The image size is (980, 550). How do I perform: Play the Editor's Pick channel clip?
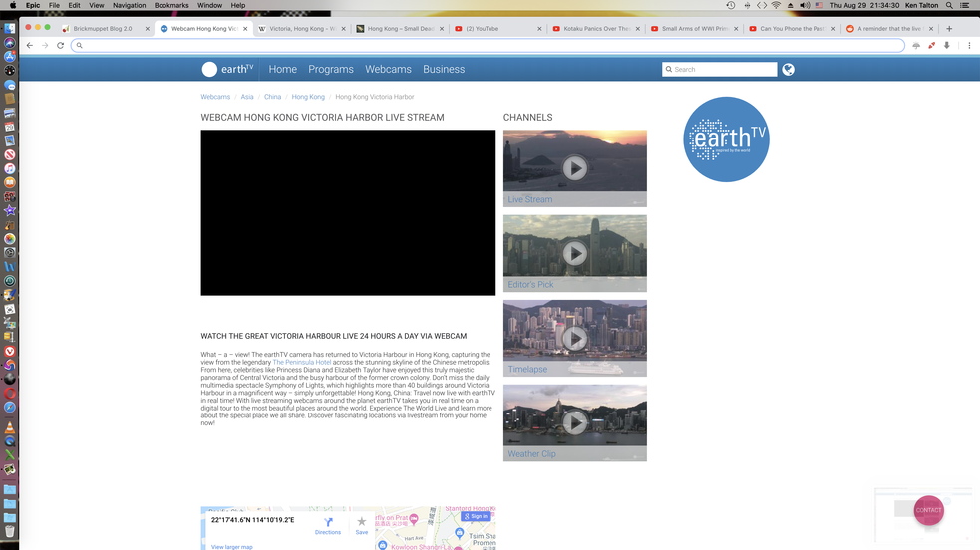[574, 253]
